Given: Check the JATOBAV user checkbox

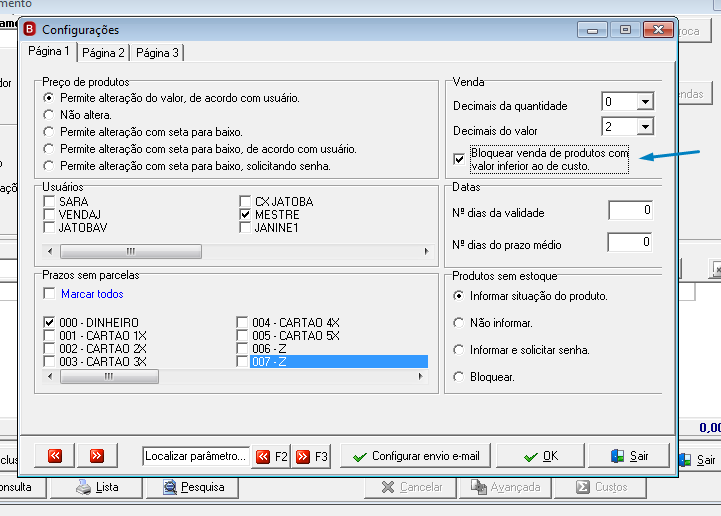Looking at the screenshot, I should (x=49, y=227).
